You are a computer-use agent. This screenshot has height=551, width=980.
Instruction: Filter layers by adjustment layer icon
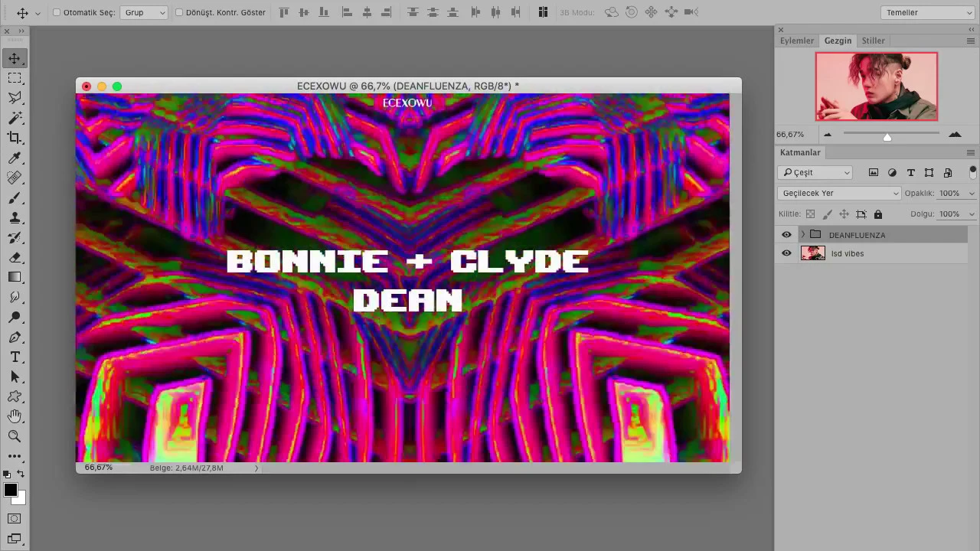892,173
